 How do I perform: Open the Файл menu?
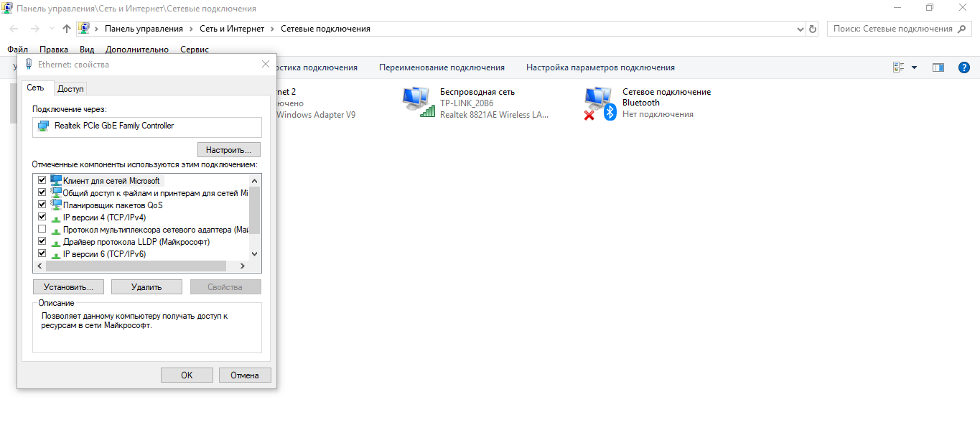pyautogui.click(x=17, y=50)
